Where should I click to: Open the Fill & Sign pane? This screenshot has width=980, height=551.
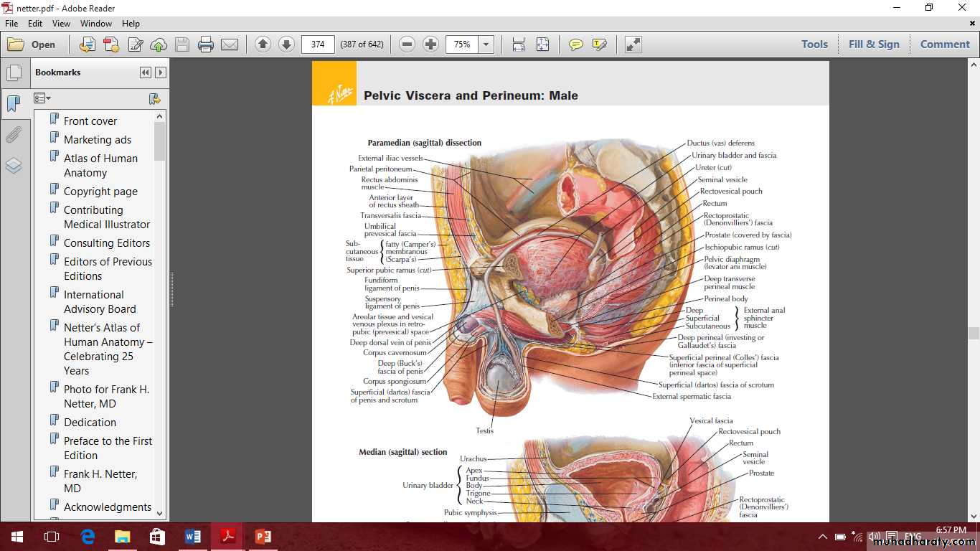point(873,44)
